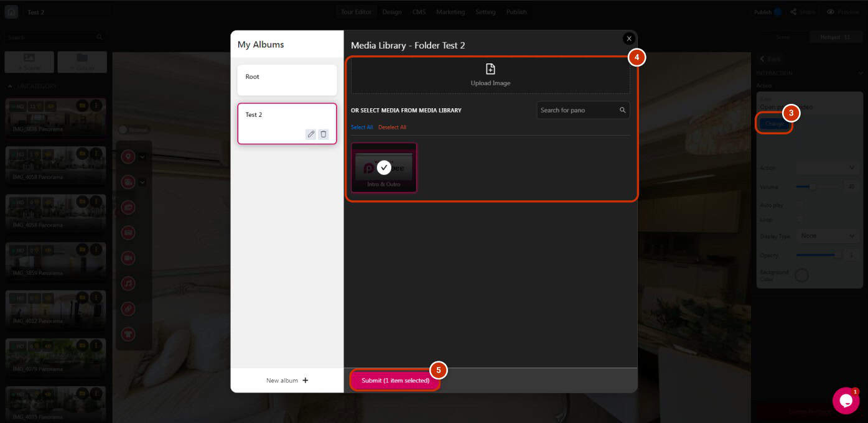Viewport: 868px width, 423px height.
Task: Open the Marketing section
Action: click(x=450, y=11)
